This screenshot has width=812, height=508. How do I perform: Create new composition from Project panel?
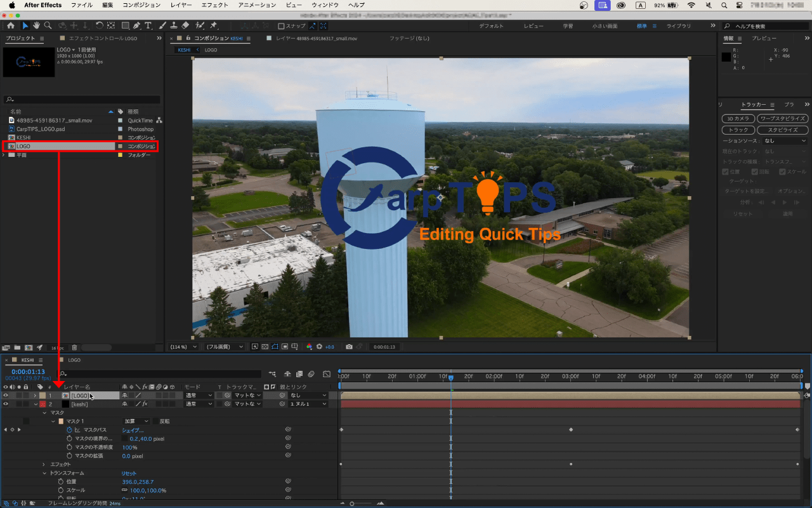coord(29,347)
